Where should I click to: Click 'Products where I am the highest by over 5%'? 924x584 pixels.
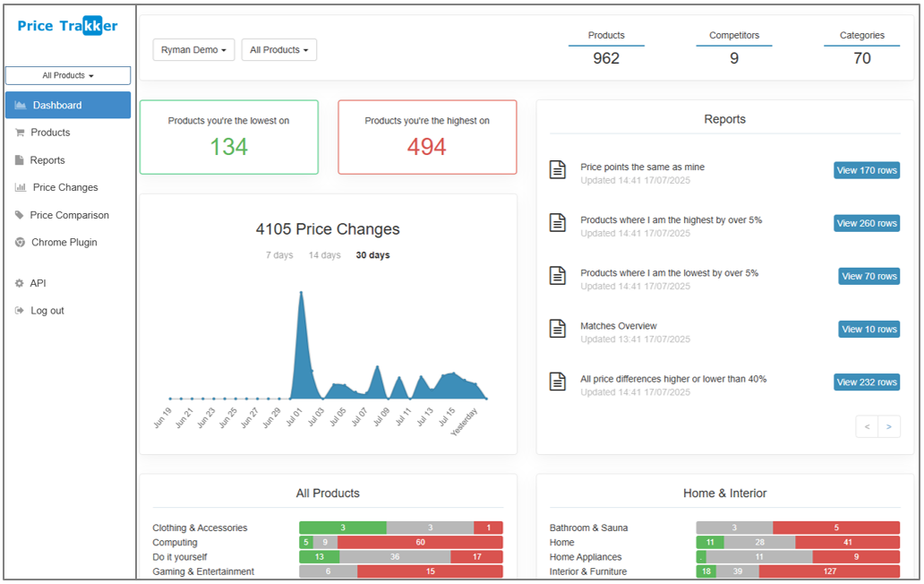point(671,220)
